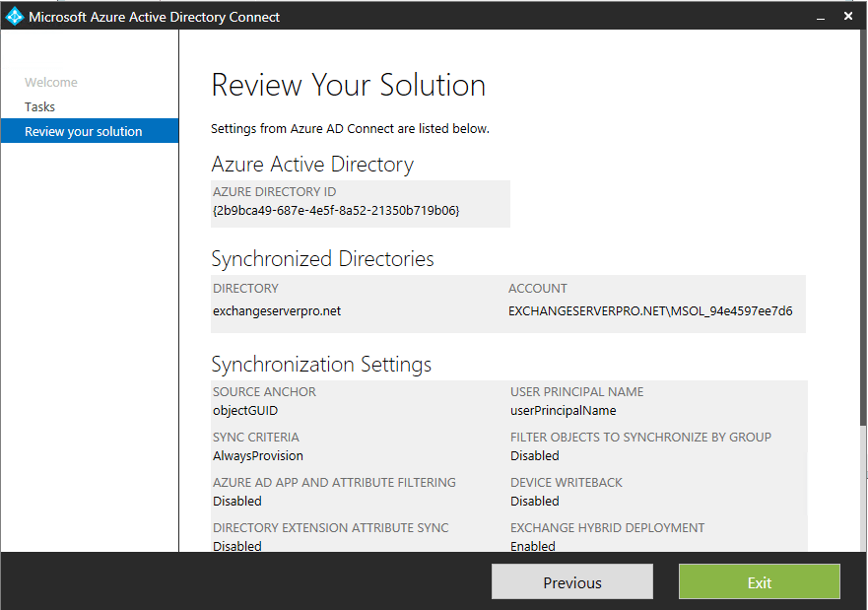
Task: Click the Review Your Solution page title
Action: point(348,86)
